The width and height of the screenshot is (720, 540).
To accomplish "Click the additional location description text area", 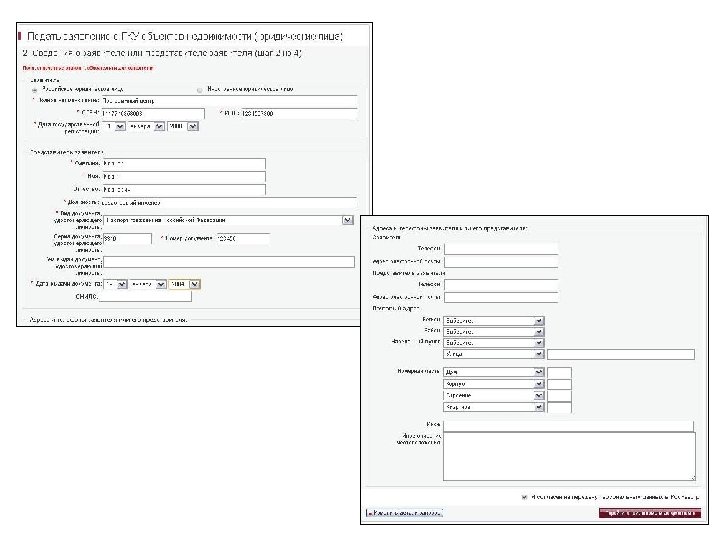I will click(569, 456).
